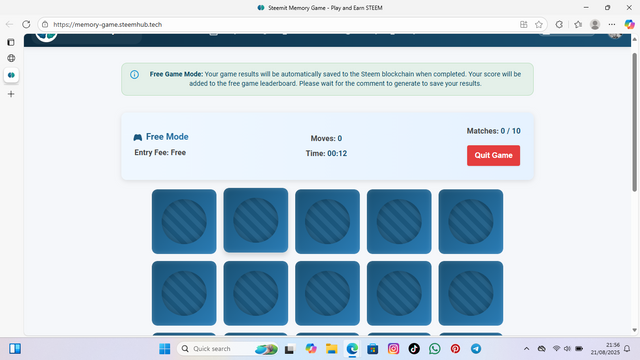Flip the third card in the top row
Viewport: 640px width, 360px height.
click(x=327, y=221)
